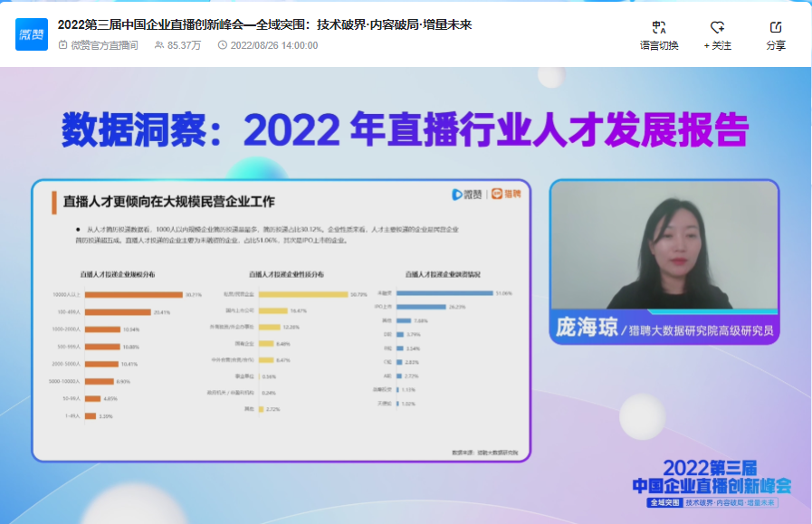
Task: Click the live room icon beside 微赞官方直播间
Action: 62,45
